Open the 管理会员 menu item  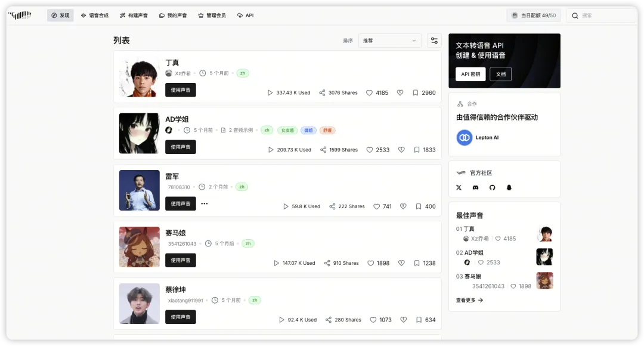(x=212, y=16)
